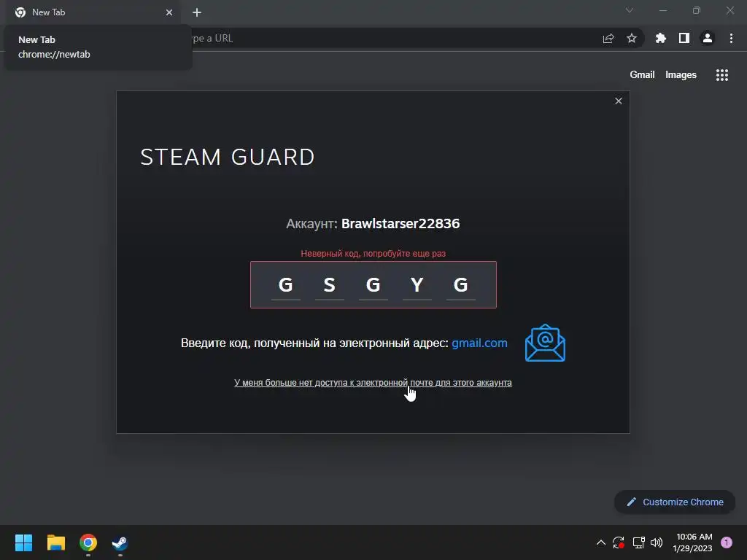The width and height of the screenshot is (747, 560).
Task: Click the Customize Chrome button
Action: pyautogui.click(x=675, y=502)
